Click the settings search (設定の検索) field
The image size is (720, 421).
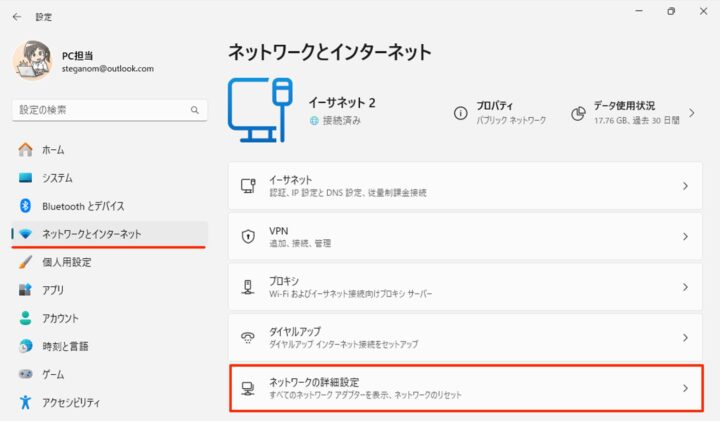[x=109, y=110]
